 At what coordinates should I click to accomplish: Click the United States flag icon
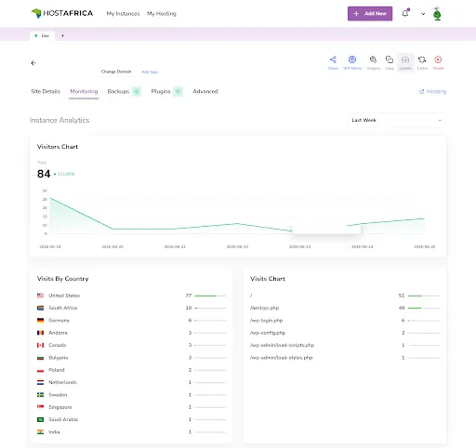(40, 296)
